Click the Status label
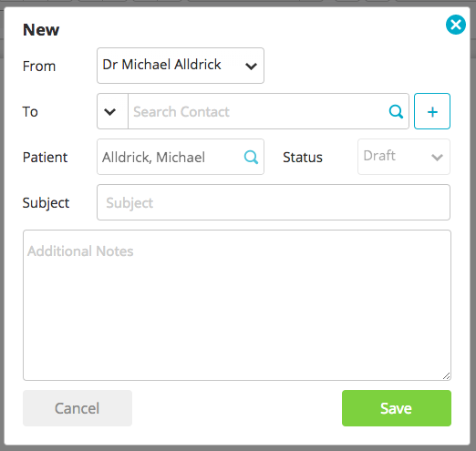476x451 pixels. (x=303, y=157)
